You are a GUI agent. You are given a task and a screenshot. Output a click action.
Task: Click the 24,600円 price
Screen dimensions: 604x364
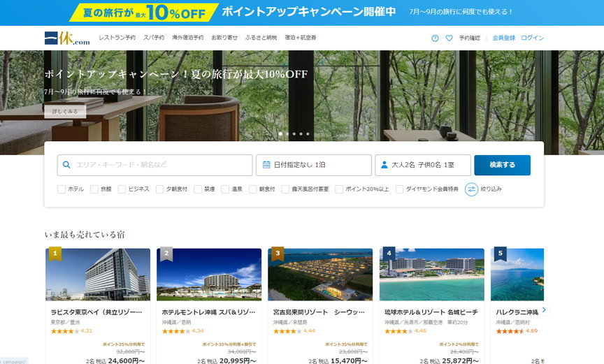(x=127, y=361)
